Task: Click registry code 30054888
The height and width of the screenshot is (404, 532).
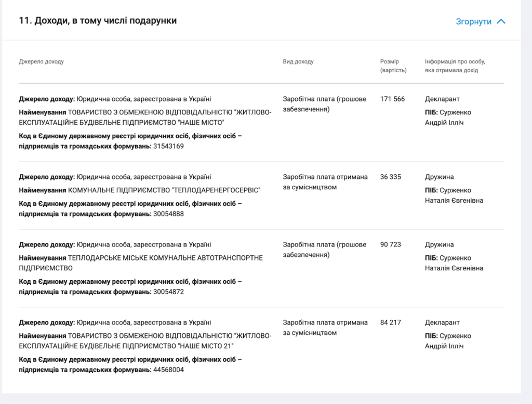Action: (x=168, y=214)
